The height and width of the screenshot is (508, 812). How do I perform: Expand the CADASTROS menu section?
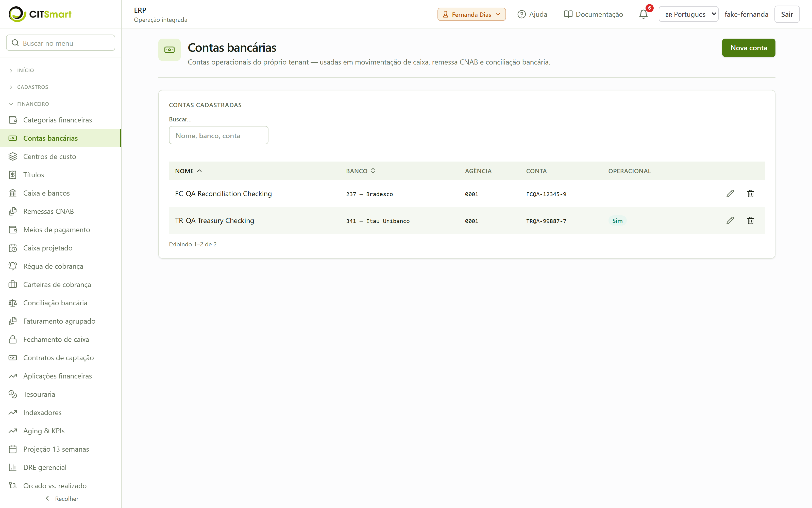tap(28, 87)
